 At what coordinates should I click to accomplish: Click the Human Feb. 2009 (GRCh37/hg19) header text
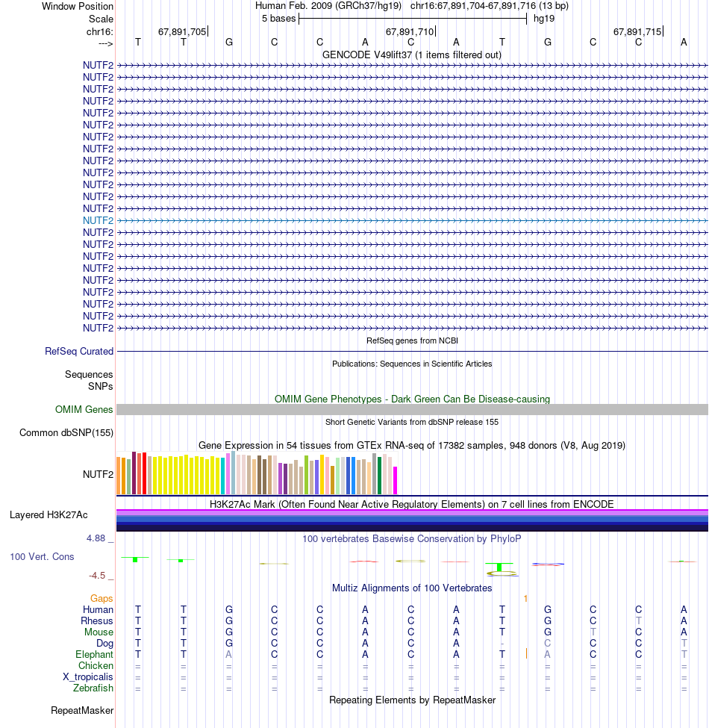pos(329,6)
